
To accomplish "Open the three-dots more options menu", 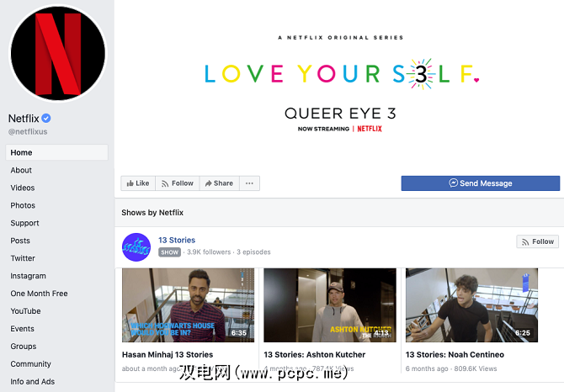I will coord(250,183).
